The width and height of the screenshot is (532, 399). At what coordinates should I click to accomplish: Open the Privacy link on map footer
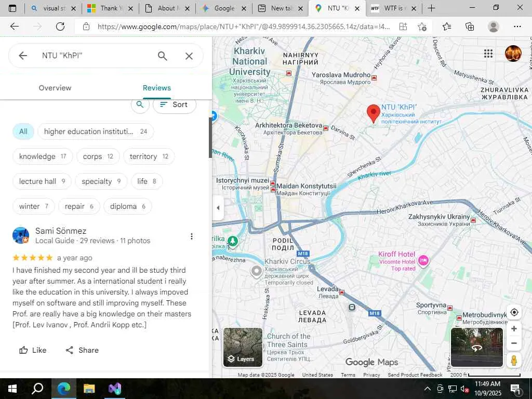pyautogui.click(x=371, y=375)
